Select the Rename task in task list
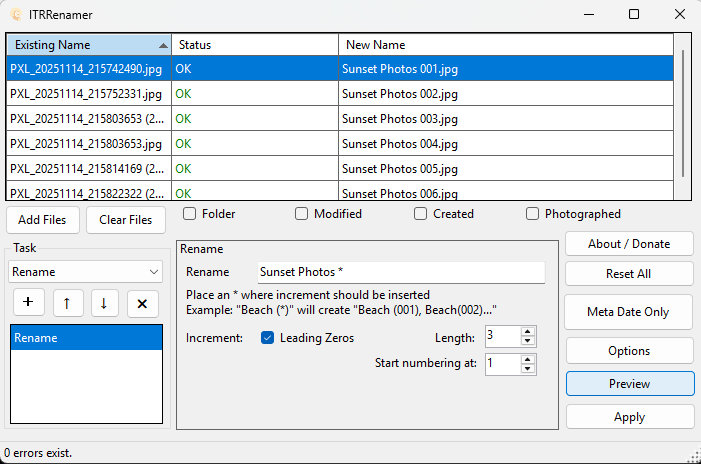This screenshot has height=464, width=701. pos(85,338)
